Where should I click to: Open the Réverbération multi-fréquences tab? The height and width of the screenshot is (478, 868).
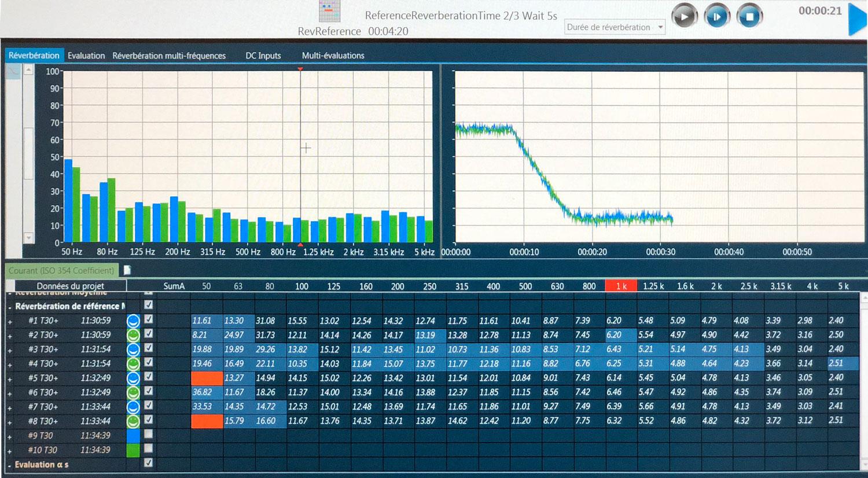coord(169,56)
